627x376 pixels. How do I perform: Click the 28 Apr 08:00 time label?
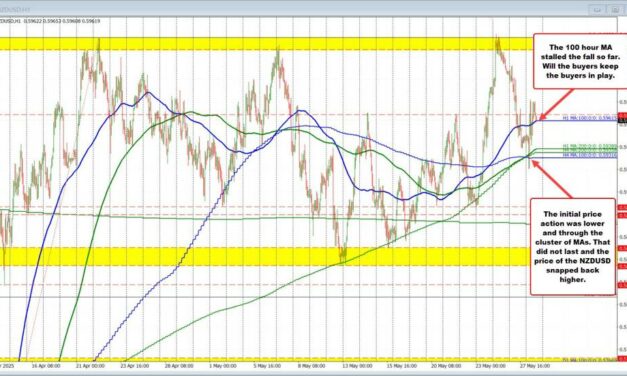[x=178, y=366]
